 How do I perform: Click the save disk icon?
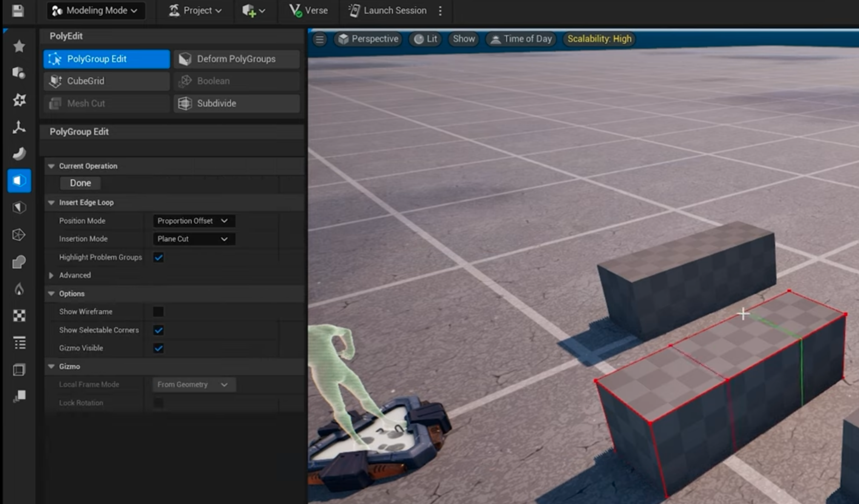pos(17,11)
